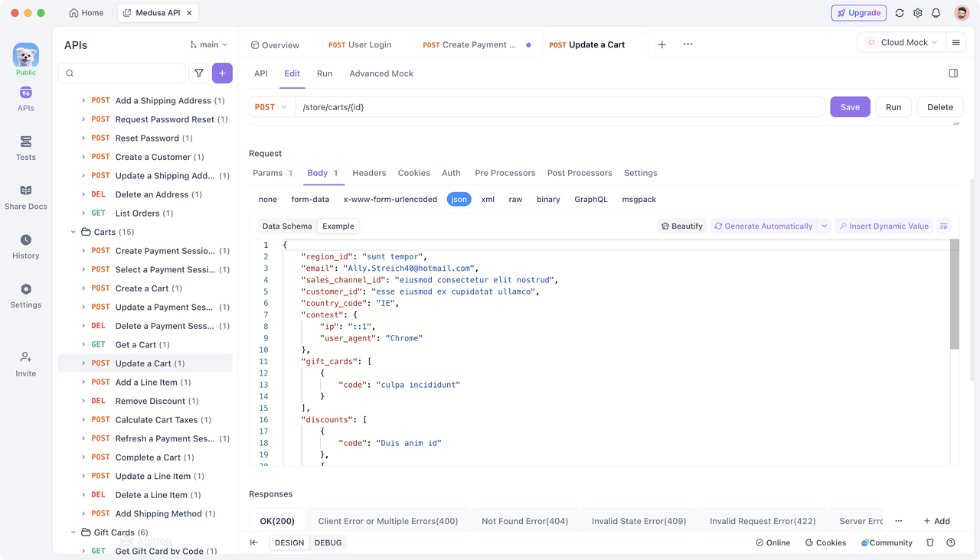Open the Advanced Mock sub-tab
The width and height of the screenshot is (980, 560).
coord(381,73)
